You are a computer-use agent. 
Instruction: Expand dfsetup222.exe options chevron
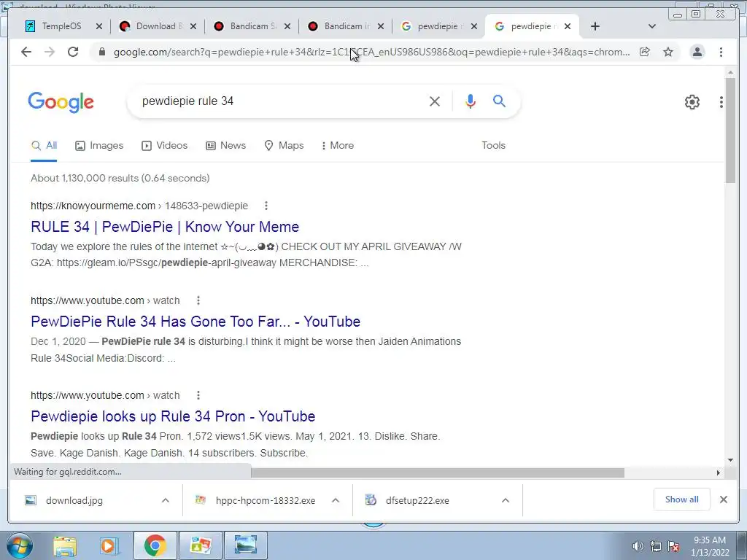pos(506,500)
